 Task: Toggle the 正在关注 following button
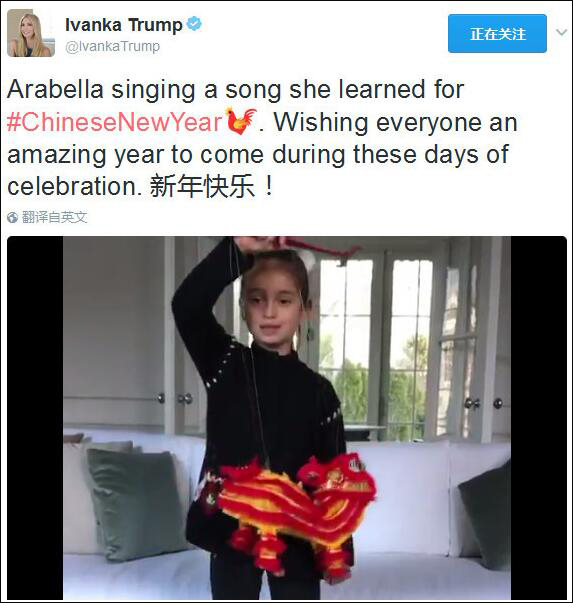[x=497, y=33]
